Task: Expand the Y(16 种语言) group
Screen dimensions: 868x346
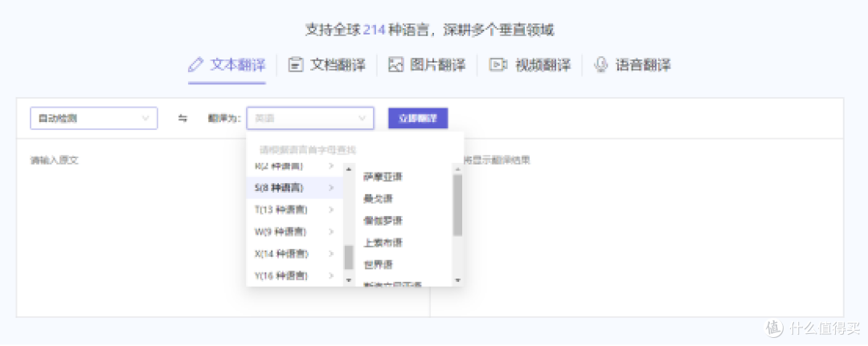Action: click(294, 275)
